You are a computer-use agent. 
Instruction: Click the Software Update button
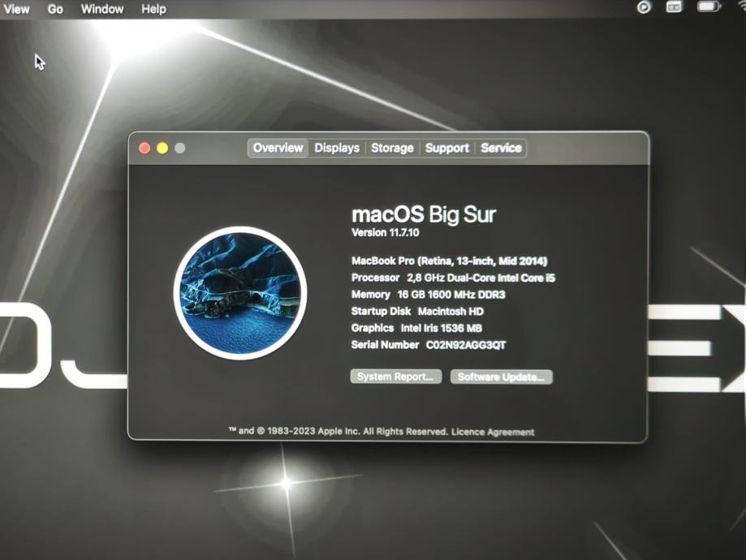point(502,377)
